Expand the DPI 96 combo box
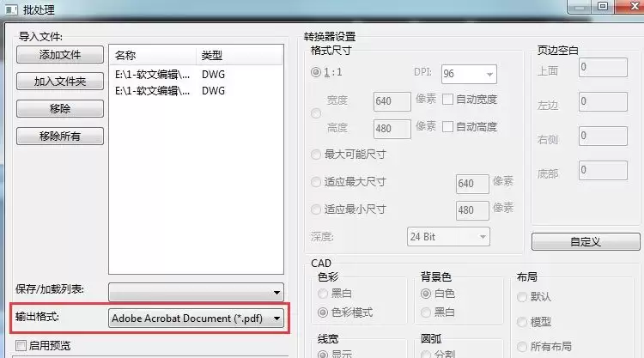 tap(469, 74)
